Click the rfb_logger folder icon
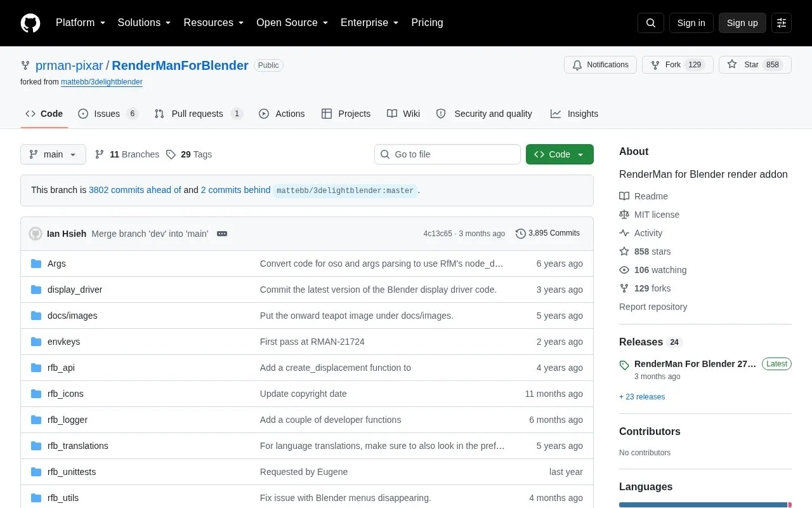This screenshot has width=812, height=508. [36, 420]
